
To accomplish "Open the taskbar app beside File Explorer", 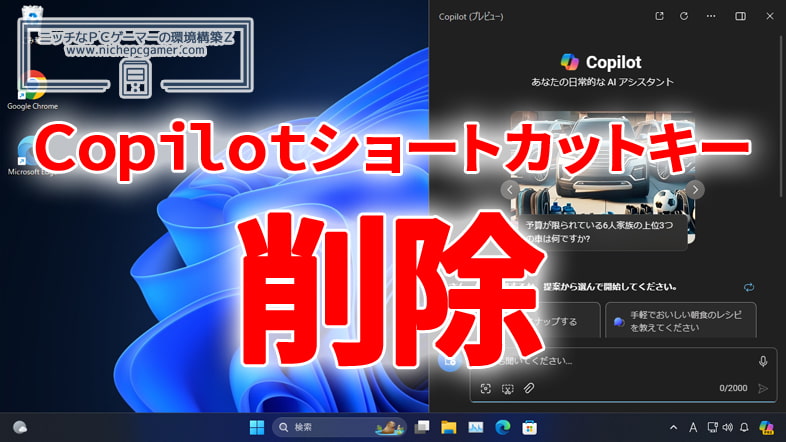I will [x=476, y=427].
